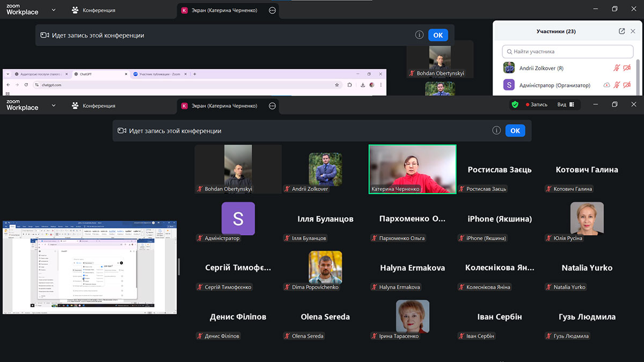Unmute Адміністратор's microphone in the participants list
The image size is (644, 362).
617,85
